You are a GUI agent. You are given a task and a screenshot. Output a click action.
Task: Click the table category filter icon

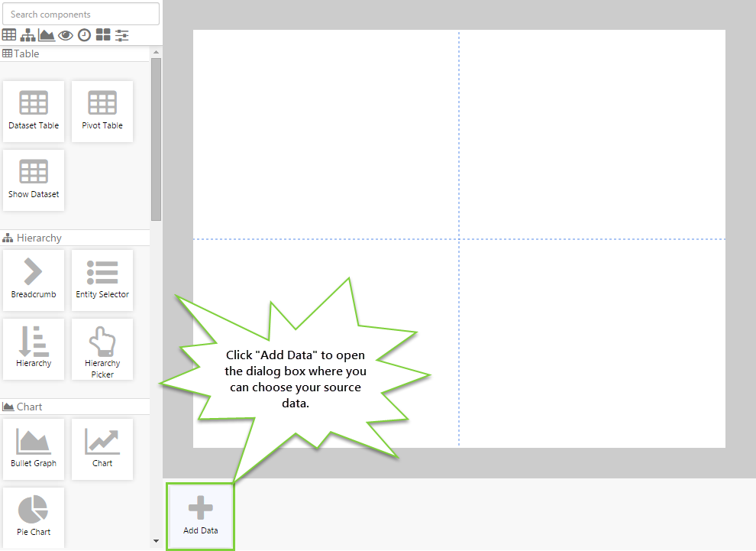pos(9,35)
